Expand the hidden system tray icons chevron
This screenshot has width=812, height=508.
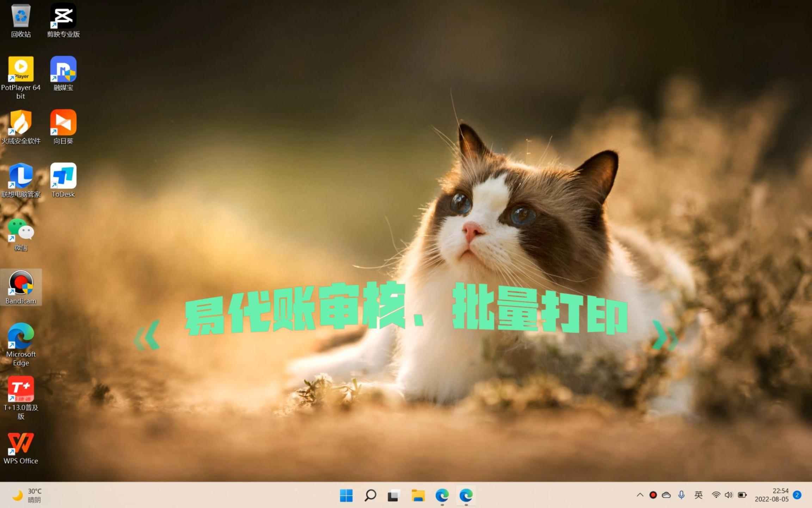[x=640, y=495]
